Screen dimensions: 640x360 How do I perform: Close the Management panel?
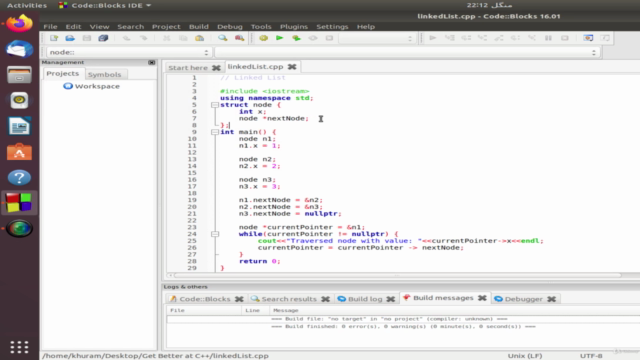(x=152, y=62)
